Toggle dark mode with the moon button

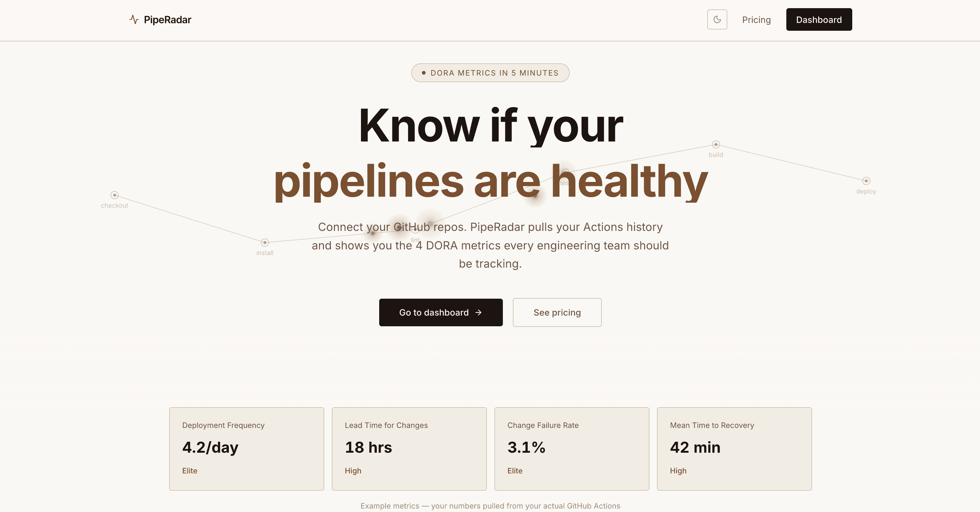(x=717, y=19)
